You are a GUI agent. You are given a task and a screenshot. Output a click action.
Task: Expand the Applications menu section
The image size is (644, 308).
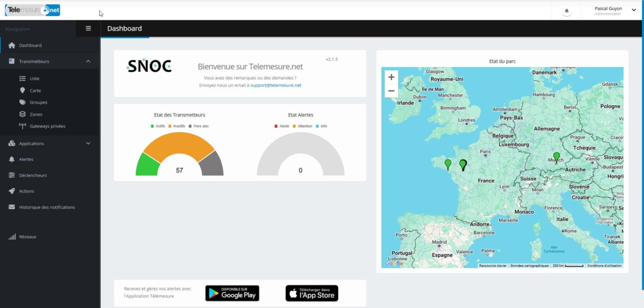coord(88,144)
